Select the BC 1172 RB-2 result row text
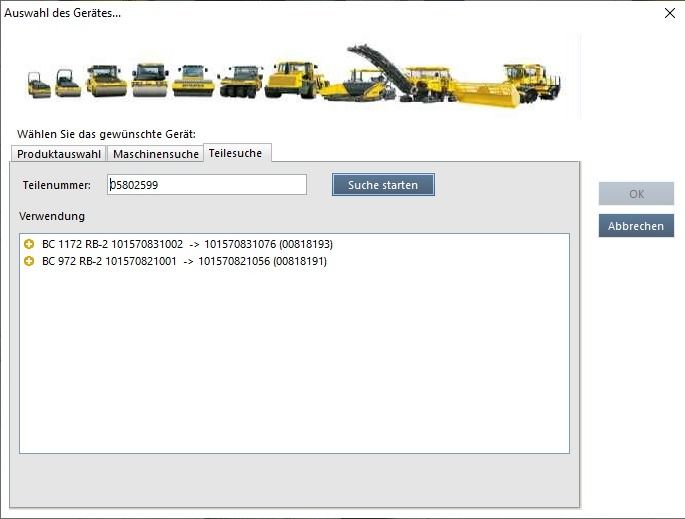 [x=187, y=244]
